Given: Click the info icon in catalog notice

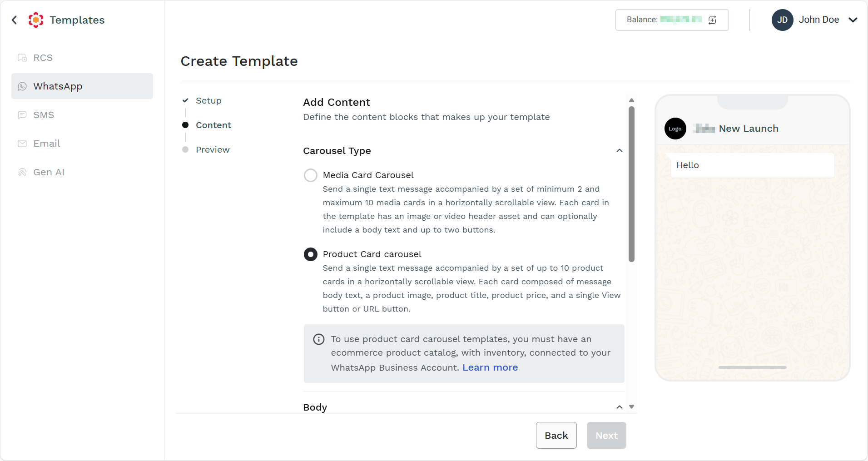Looking at the screenshot, I should pos(319,339).
